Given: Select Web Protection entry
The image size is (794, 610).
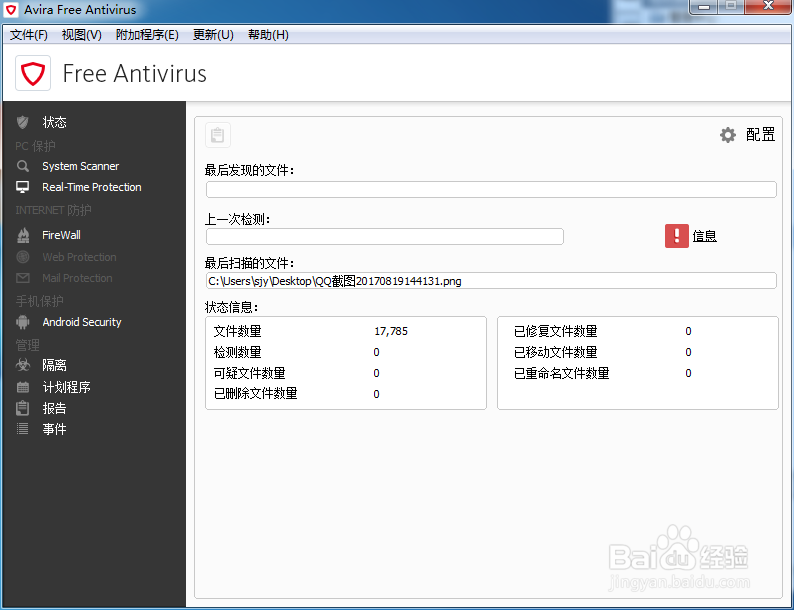Looking at the screenshot, I should click(x=80, y=257).
